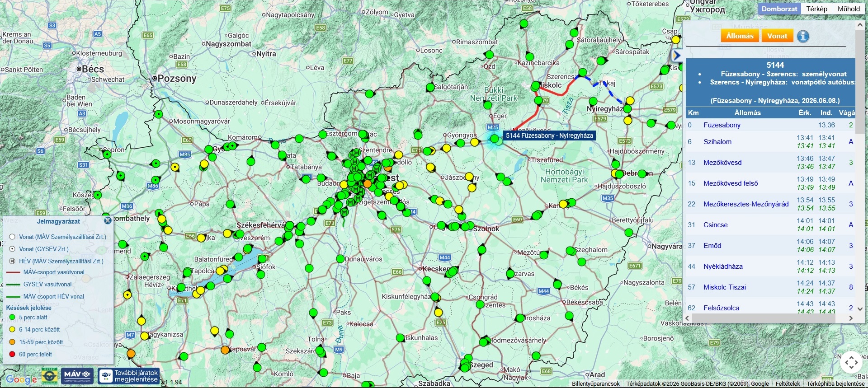
Task: Click Térképhiba bejelentése link
Action: tap(835, 384)
